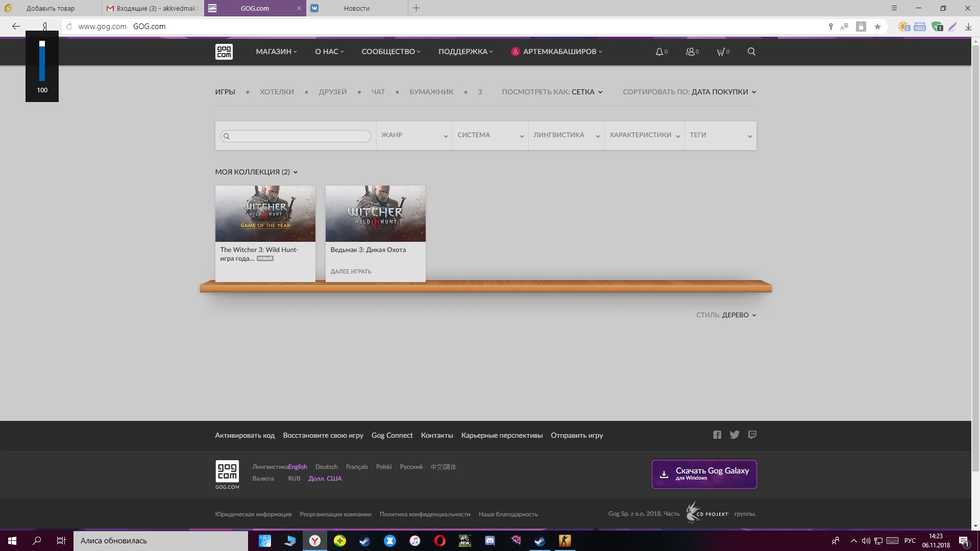This screenshot has width=980, height=551.
Task: Open GOG Facebook page icon
Action: click(x=717, y=435)
